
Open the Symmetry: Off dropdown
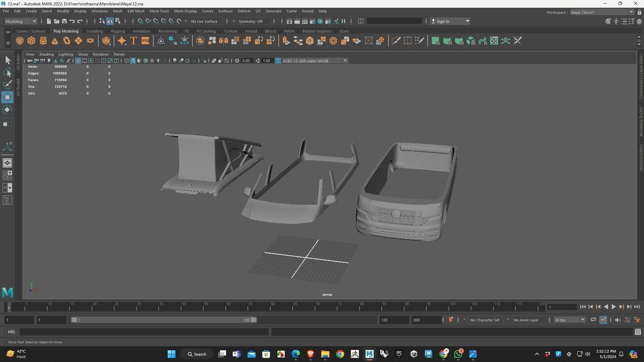(x=253, y=21)
